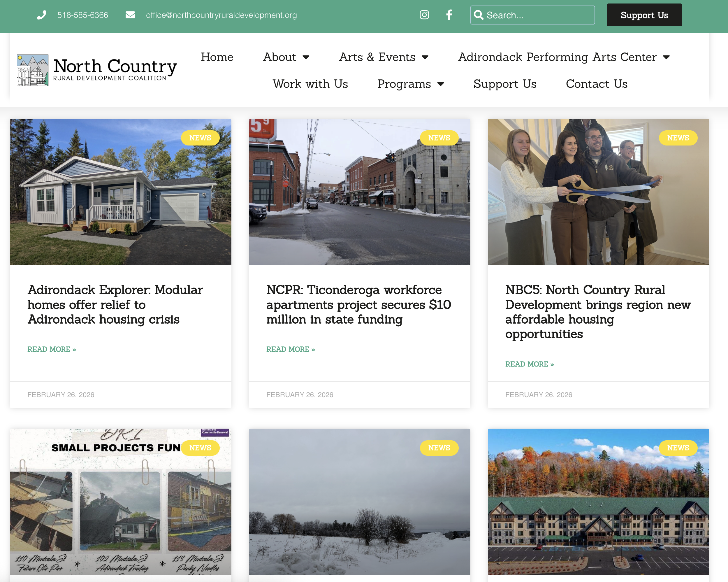The height and width of the screenshot is (582, 728).
Task: Go to the Home menu item
Action: pyautogui.click(x=217, y=57)
